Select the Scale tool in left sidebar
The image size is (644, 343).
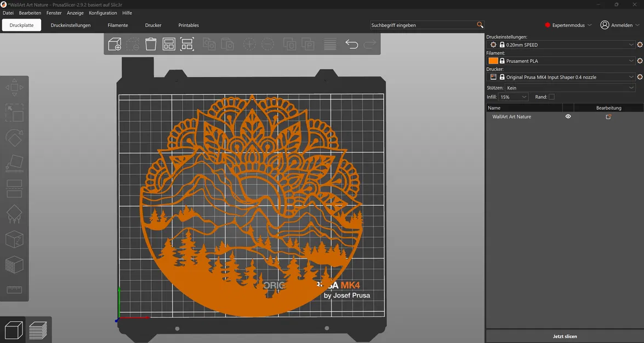(x=14, y=113)
